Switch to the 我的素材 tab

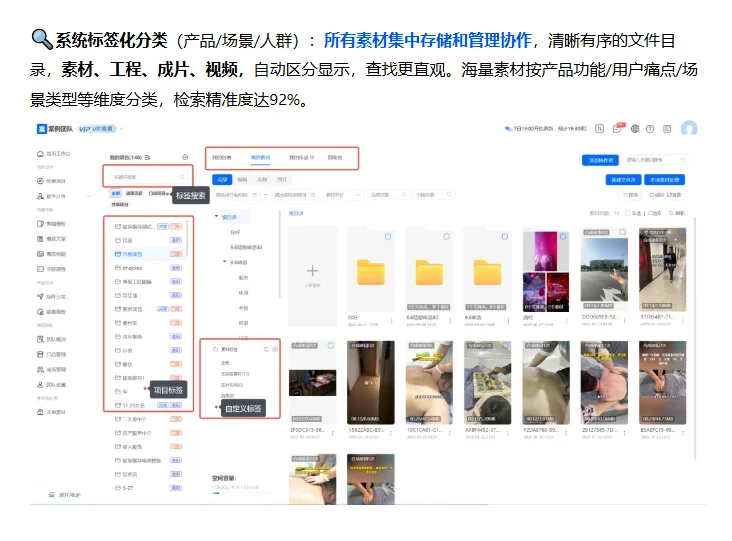pos(260,157)
